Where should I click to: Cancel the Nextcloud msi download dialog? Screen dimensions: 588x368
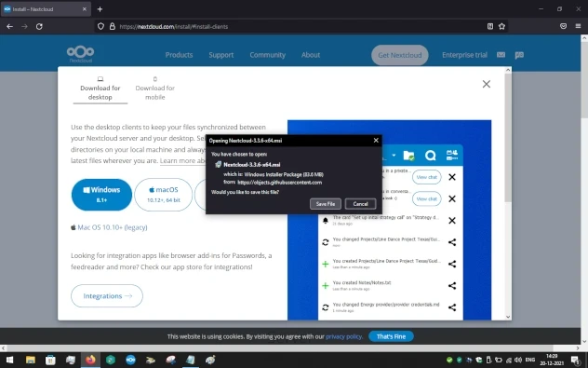(x=360, y=204)
